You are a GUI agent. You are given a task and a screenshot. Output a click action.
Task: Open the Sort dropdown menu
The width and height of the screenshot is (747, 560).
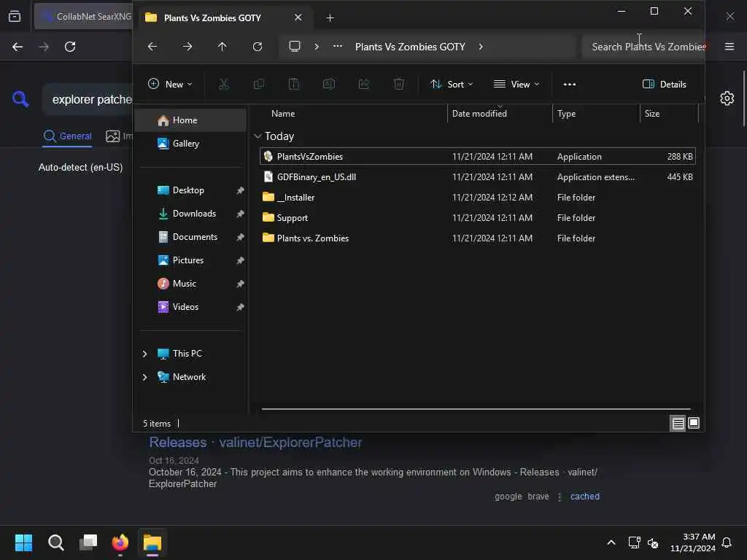[452, 85]
